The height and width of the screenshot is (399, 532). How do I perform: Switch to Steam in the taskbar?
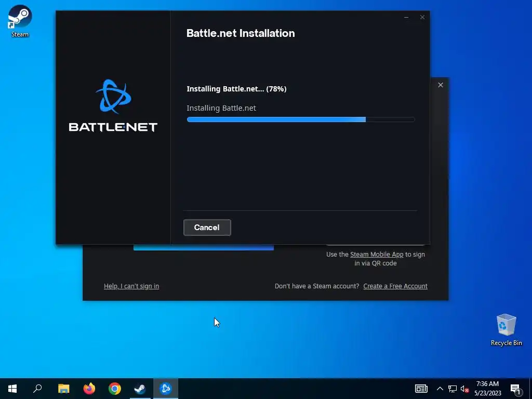click(140, 389)
